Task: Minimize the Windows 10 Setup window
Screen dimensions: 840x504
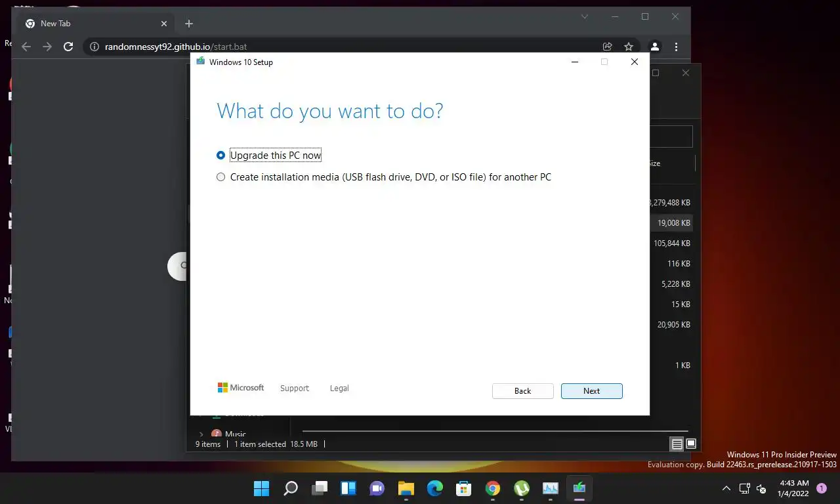Action: pos(575,62)
